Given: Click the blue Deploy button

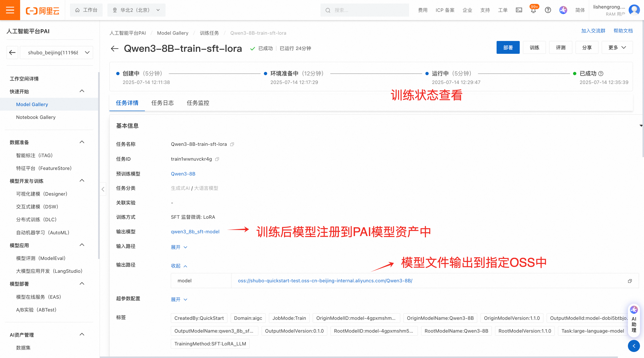Looking at the screenshot, I should tap(508, 48).
